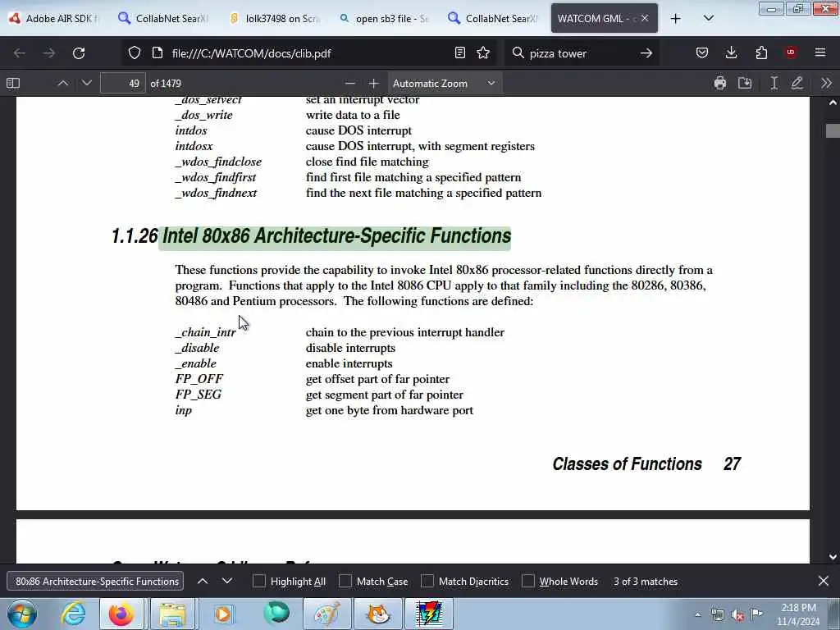
Task: Open Windows Explorer folder from taskbar
Action: pyautogui.click(x=172, y=614)
